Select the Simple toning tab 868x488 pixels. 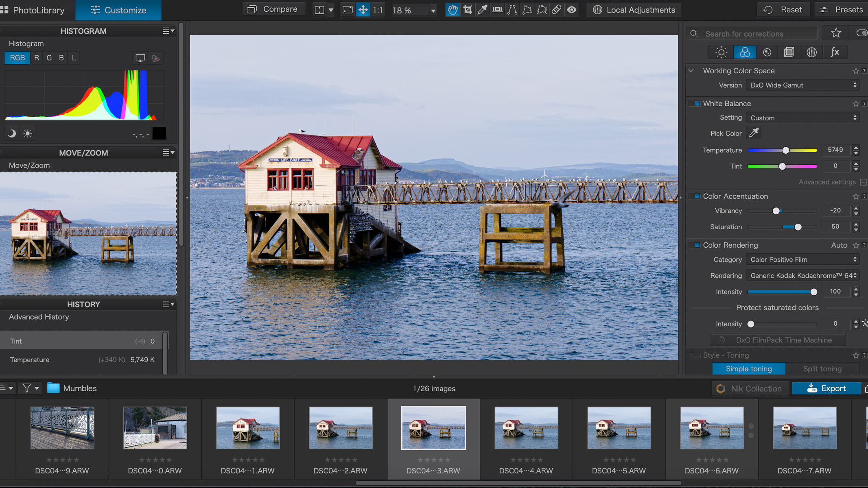[x=749, y=368]
